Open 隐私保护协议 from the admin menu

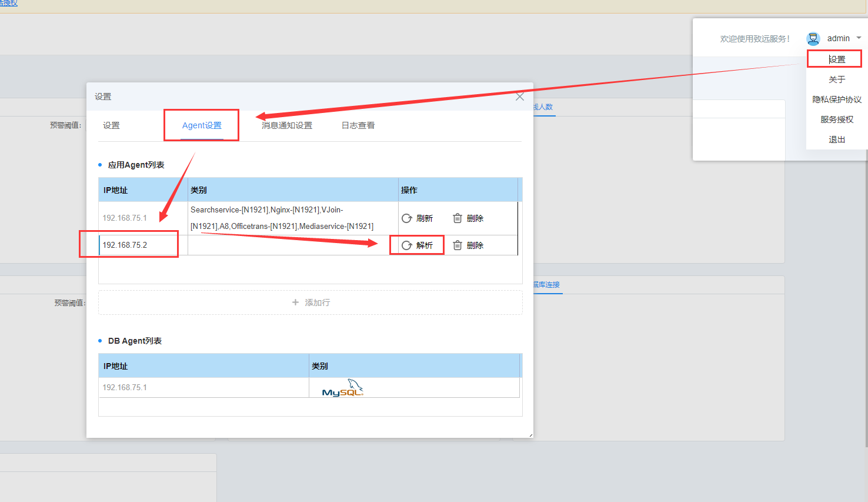pyautogui.click(x=837, y=99)
